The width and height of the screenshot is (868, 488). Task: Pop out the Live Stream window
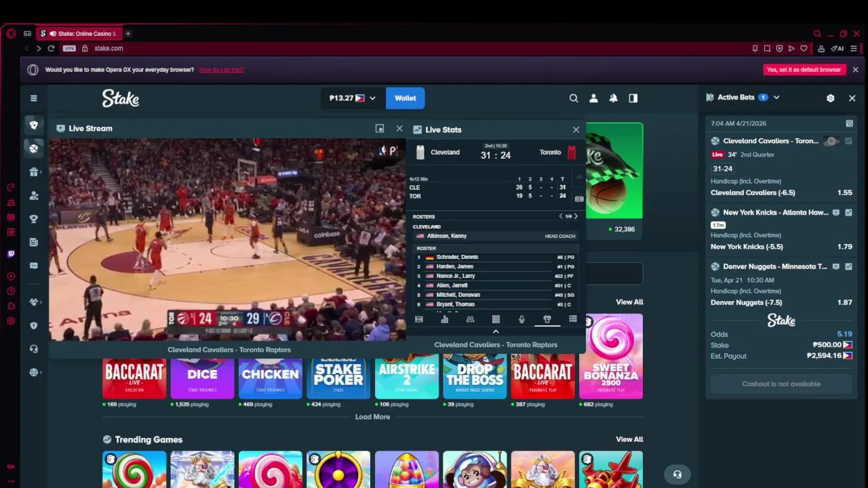point(380,128)
